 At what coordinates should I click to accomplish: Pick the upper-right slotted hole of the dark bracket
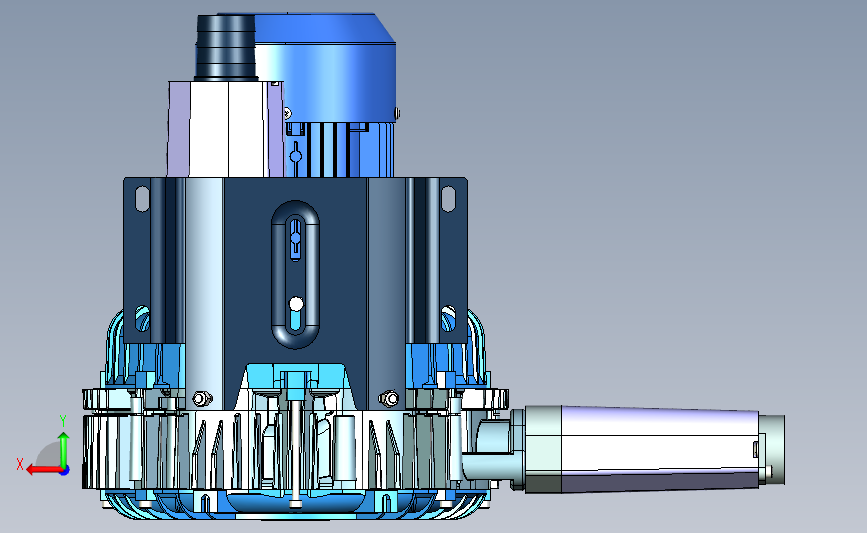(448, 199)
